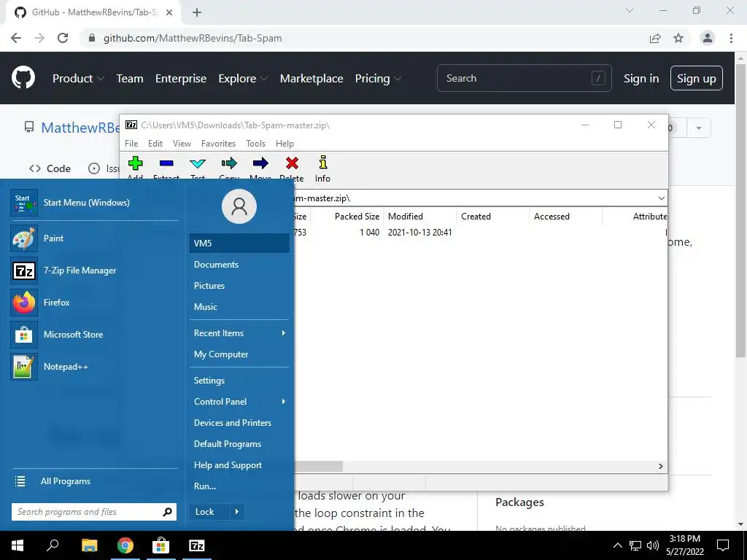The width and height of the screenshot is (747, 560).
Task: Open the GitHub Marketplace link
Action: pos(311,79)
